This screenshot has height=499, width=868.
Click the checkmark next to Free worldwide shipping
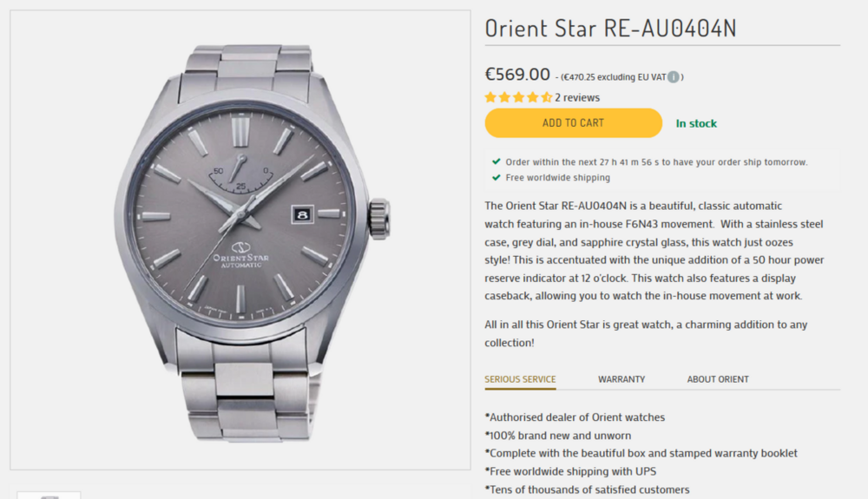(496, 178)
